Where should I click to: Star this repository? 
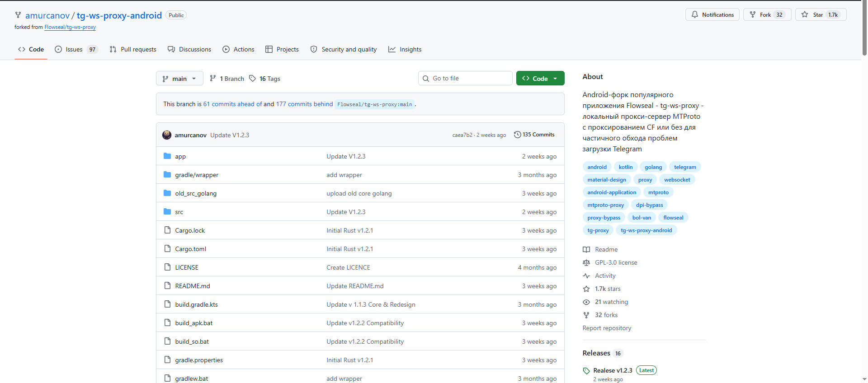click(821, 14)
